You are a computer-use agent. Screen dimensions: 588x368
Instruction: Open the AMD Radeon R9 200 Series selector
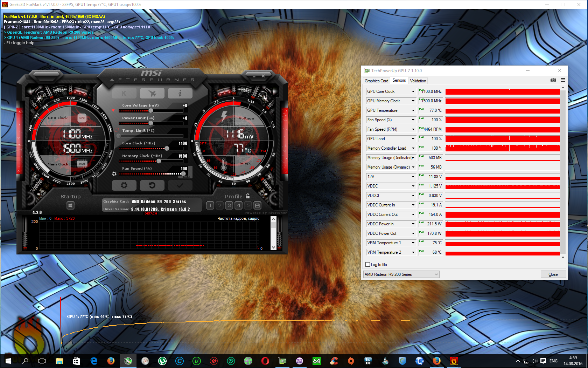tap(401, 274)
